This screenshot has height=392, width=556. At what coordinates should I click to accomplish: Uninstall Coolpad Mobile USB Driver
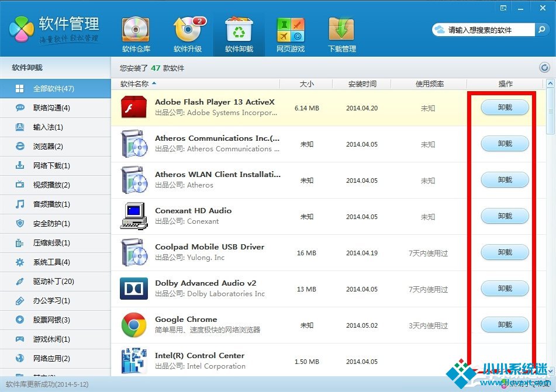tap(505, 252)
